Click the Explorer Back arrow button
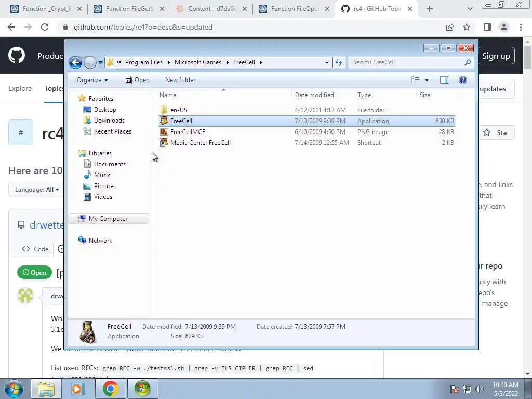This screenshot has width=532, height=399. pyautogui.click(x=75, y=62)
